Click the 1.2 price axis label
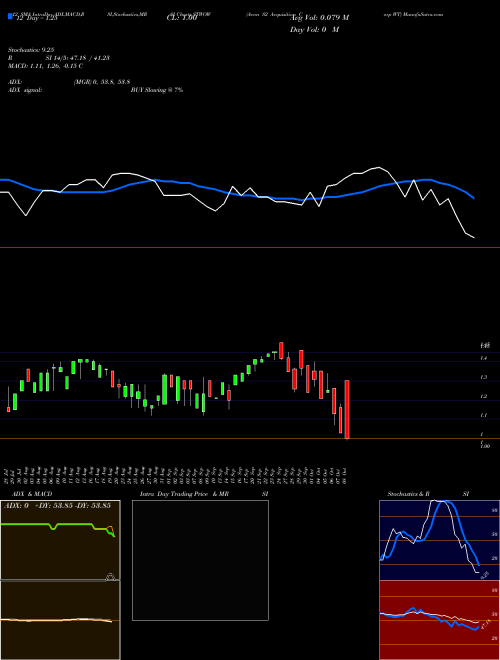 pyautogui.click(x=484, y=396)
